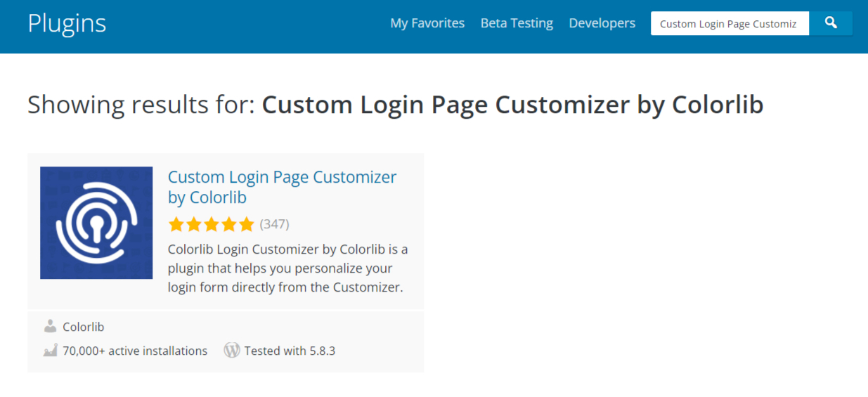Click the (347) ratings count

(274, 224)
